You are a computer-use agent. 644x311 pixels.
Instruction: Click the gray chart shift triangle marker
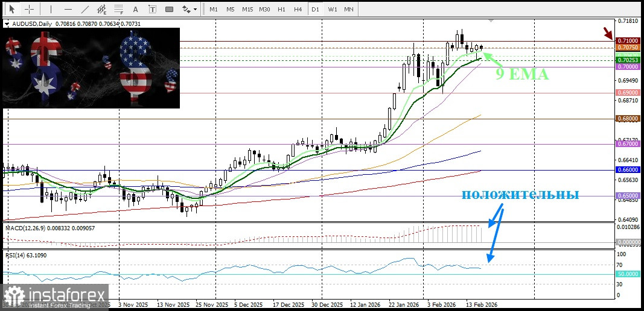coord(490,20)
